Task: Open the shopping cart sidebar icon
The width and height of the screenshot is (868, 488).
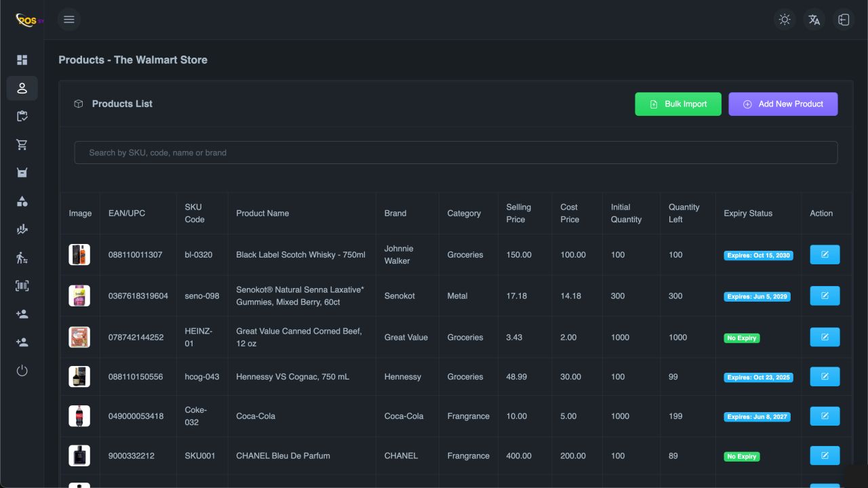Action: pyautogui.click(x=22, y=144)
